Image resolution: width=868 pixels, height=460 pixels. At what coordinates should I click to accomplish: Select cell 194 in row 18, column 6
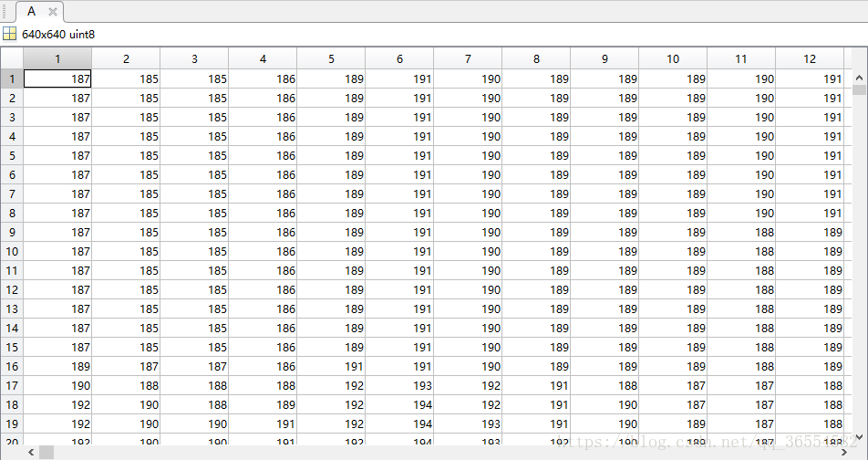pos(399,404)
